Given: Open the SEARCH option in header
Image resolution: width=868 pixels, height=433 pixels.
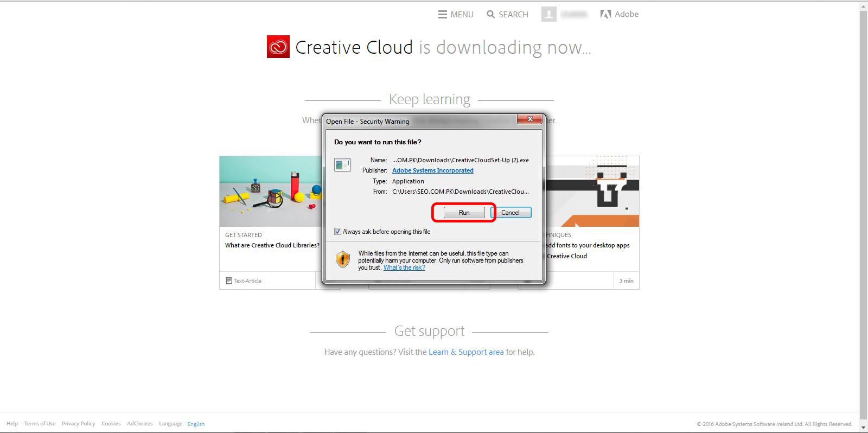Looking at the screenshot, I should (507, 15).
